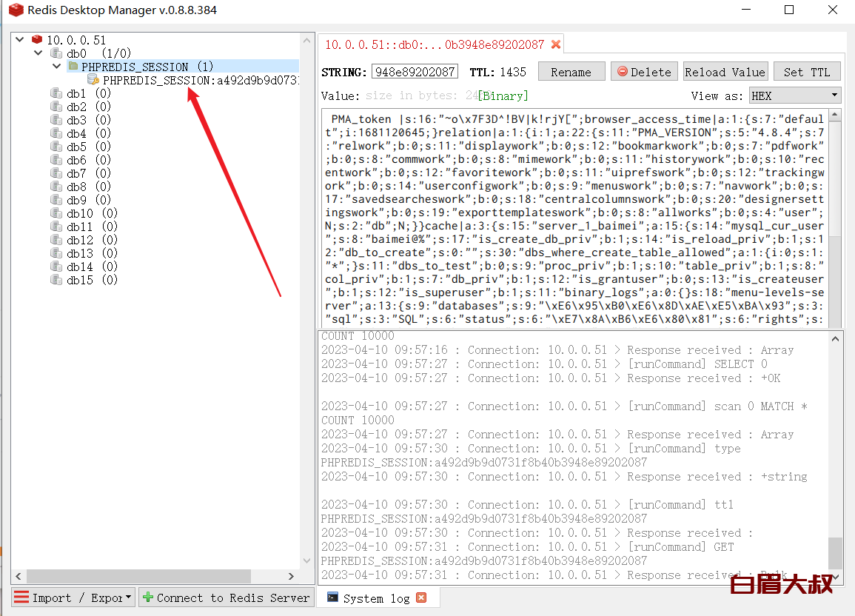Maximize the Redis Desktop Manager window

(x=789, y=10)
